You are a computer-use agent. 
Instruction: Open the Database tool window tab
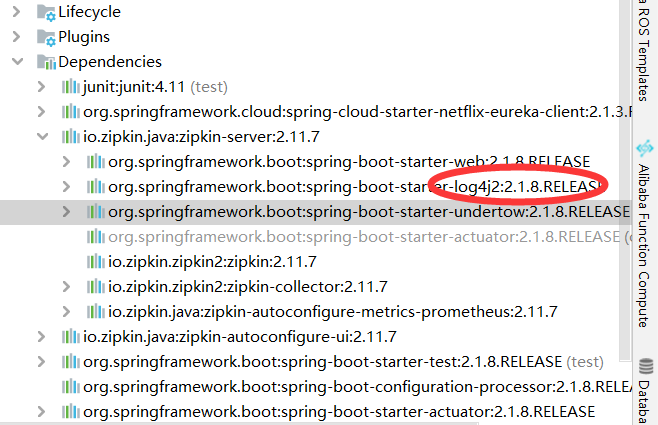click(645, 390)
